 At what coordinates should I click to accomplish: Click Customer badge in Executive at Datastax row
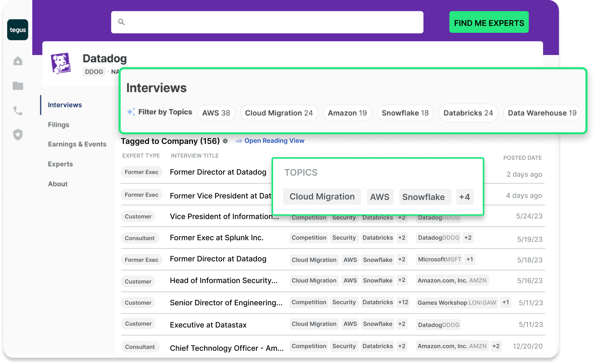pyautogui.click(x=138, y=324)
